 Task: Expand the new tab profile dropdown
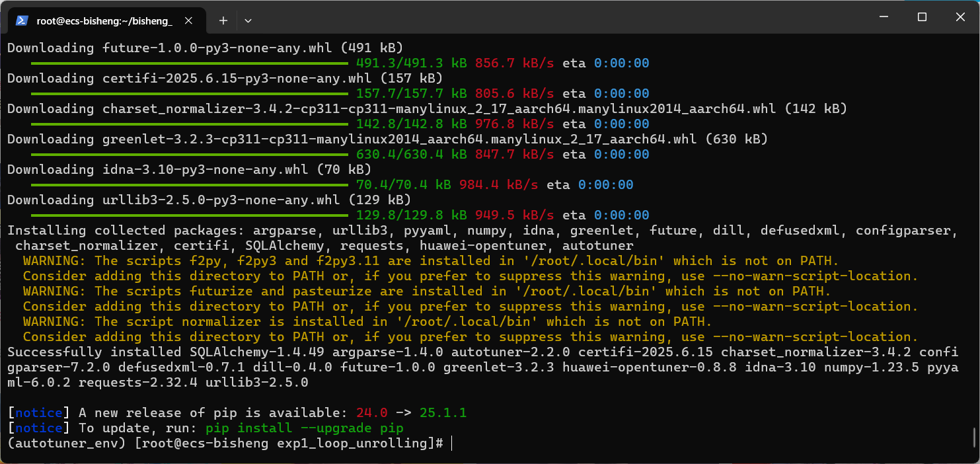click(x=248, y=20)
